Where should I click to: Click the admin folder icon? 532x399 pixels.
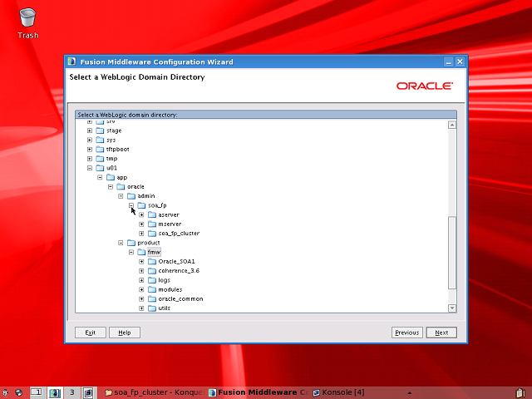point(131,196)
